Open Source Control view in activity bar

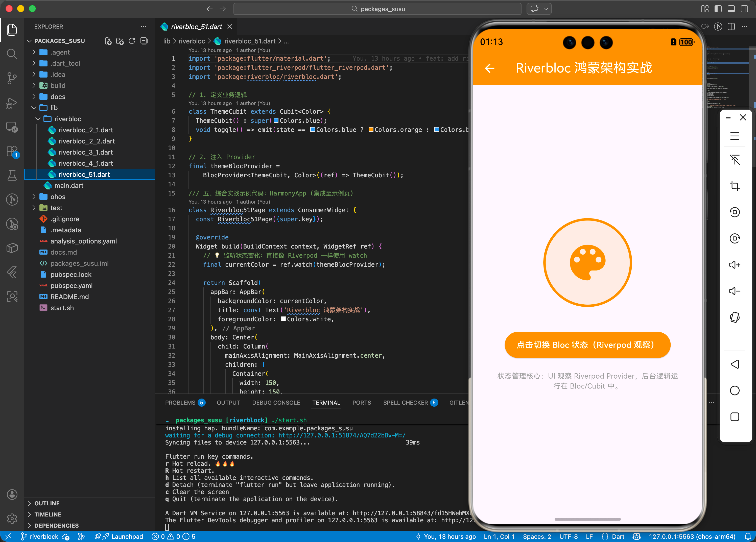(x=12, y=78)
